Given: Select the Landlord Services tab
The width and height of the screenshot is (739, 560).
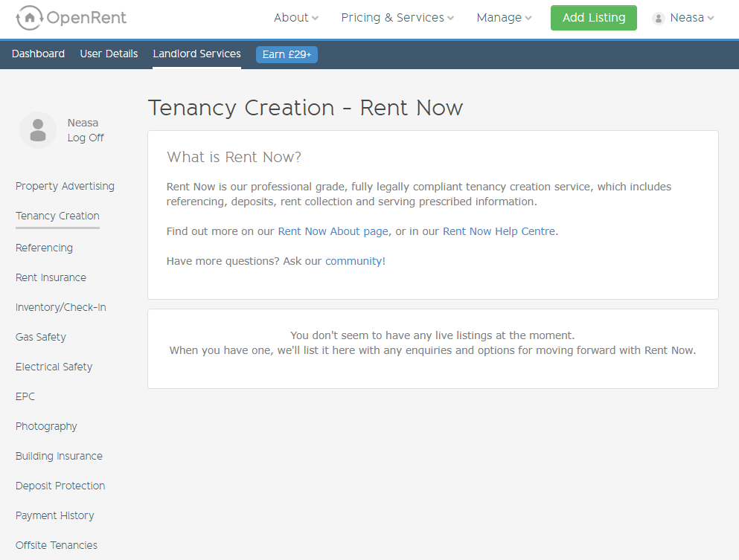Looking at the screenshot, I should pyautogui.click(x=196, y=54).
